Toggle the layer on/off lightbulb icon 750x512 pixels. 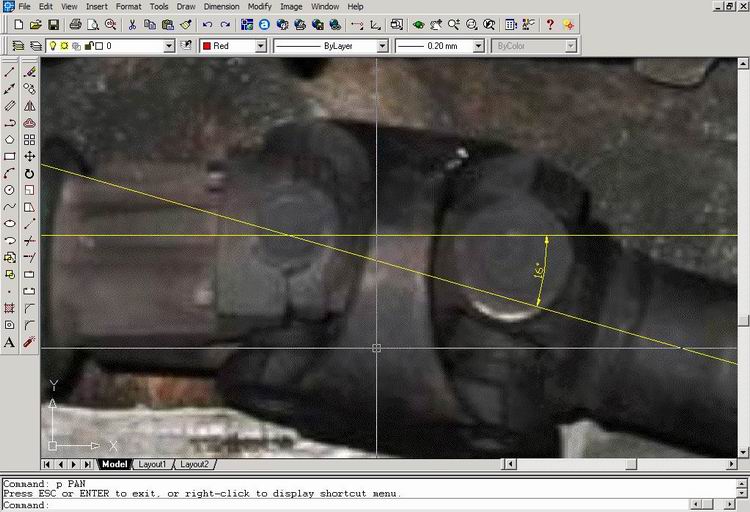pyautogui.click(x=52, y=46)
